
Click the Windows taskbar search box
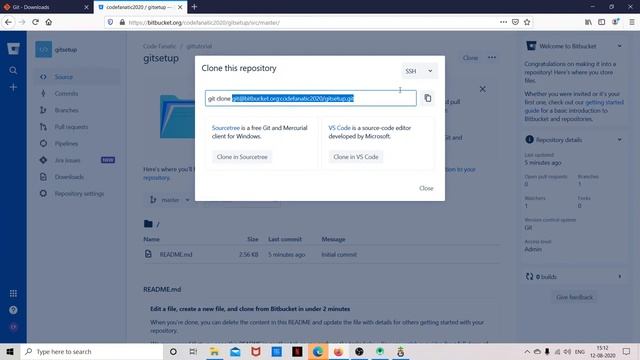(x=91, y=351)
